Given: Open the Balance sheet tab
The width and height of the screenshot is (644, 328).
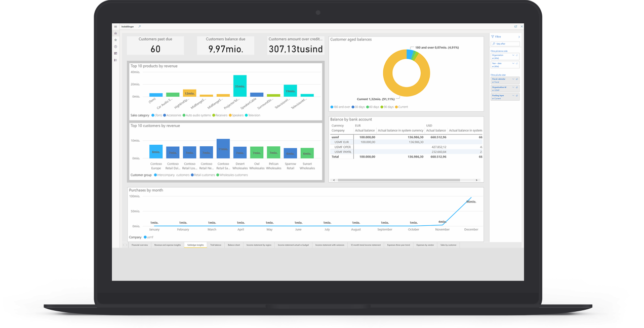Looking at the screenshot, I should click(234, 245).
